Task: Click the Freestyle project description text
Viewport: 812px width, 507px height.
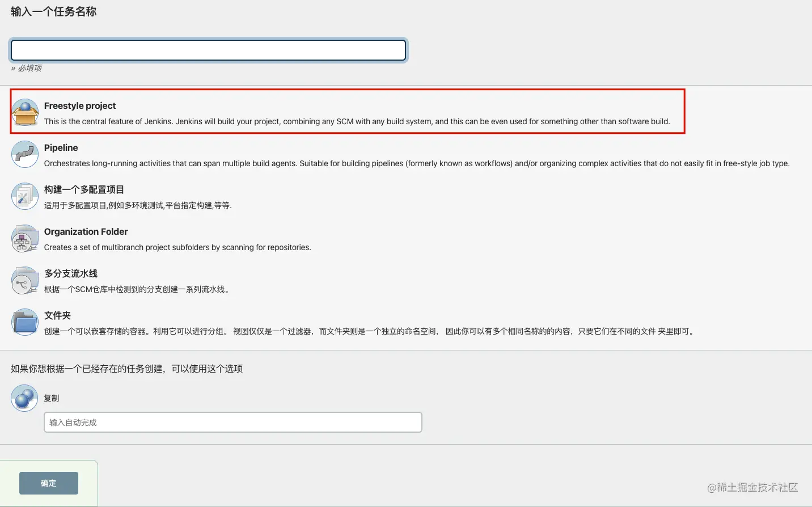Action: pyautogui.click(x=357, y=121)
